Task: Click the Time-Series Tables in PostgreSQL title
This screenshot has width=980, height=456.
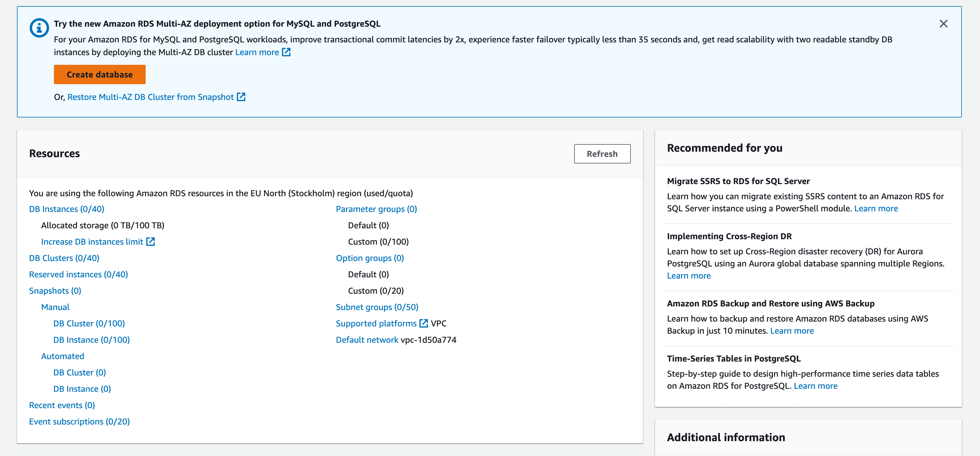Action: coord(734,359)
